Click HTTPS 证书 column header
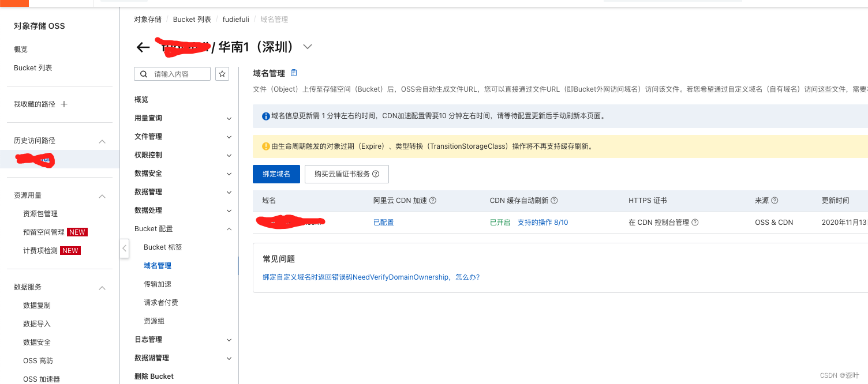868x384 pixels. [x=648, y=201]
